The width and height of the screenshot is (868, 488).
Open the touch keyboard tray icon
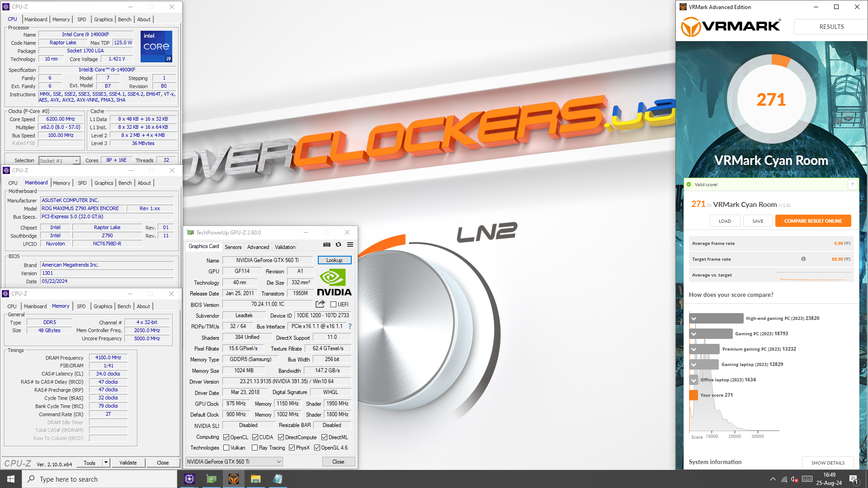807,479
